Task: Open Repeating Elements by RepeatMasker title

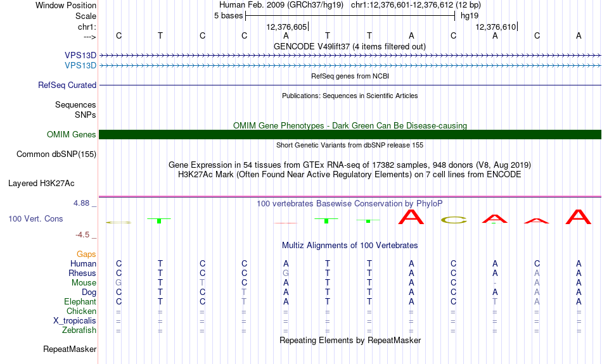Action: click(x=350, y=341)
